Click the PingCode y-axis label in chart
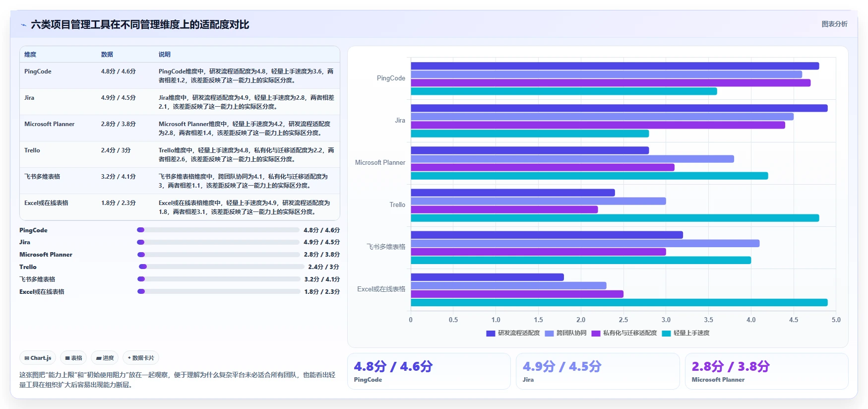 pyautogui.click(x=391, y=78)
